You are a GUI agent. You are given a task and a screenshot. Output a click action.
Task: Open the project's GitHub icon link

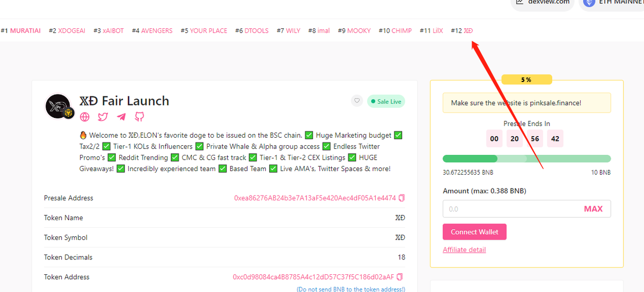click(139, 116)
